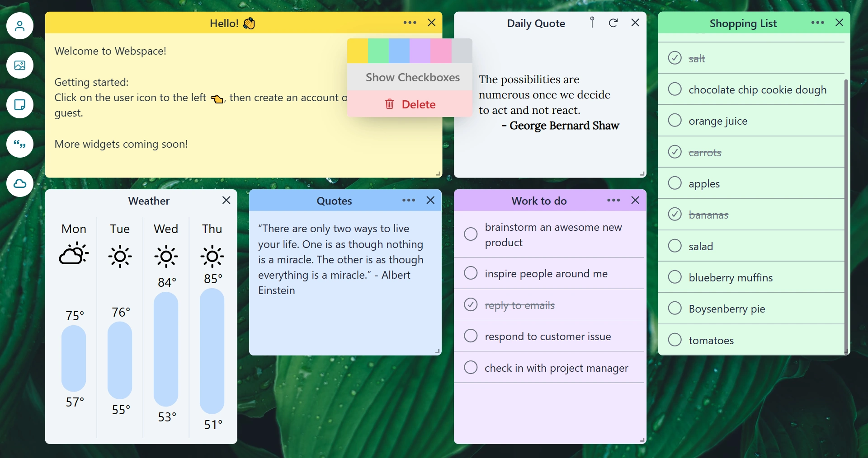Add a sticky note from sidebar
Viewport: 868px width, 458px height.
click(20, 105)
